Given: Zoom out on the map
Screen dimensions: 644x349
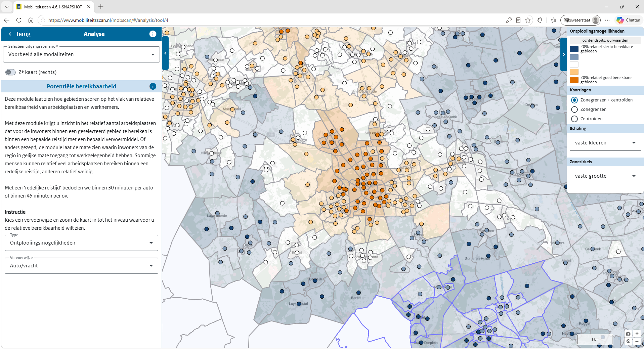Looking at the screenshot, I should (637, 341).
